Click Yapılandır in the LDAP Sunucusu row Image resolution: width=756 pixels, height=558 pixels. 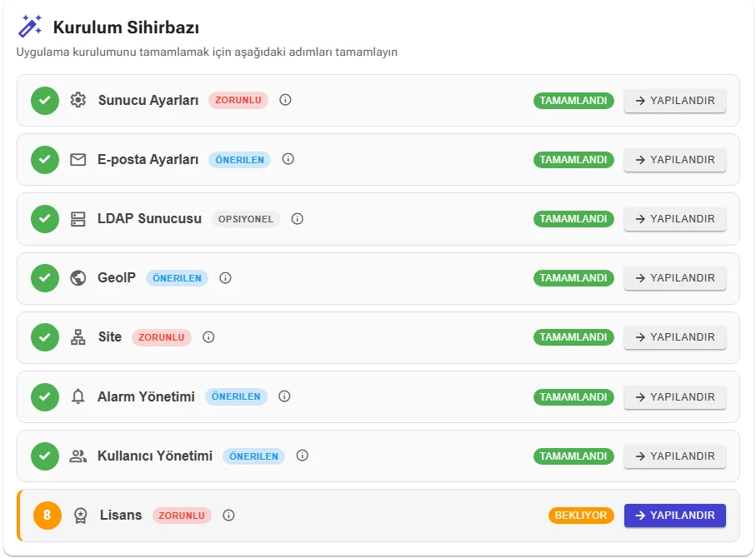pyautogui.click(x=675, y=219)
